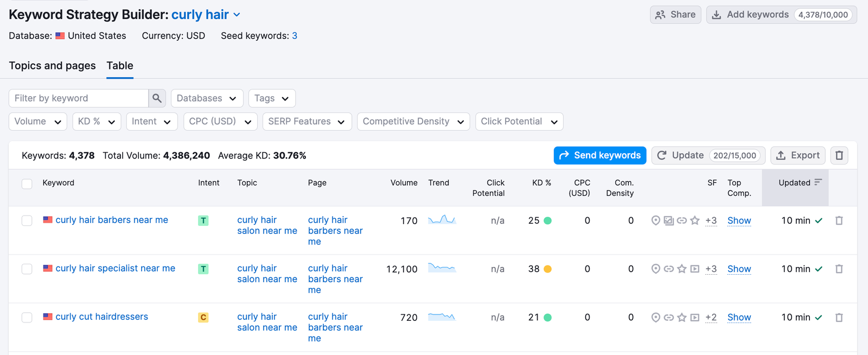Select the Table tab
Image resolution: width=868 pixels, height=355 pixels.
(120, 66)
